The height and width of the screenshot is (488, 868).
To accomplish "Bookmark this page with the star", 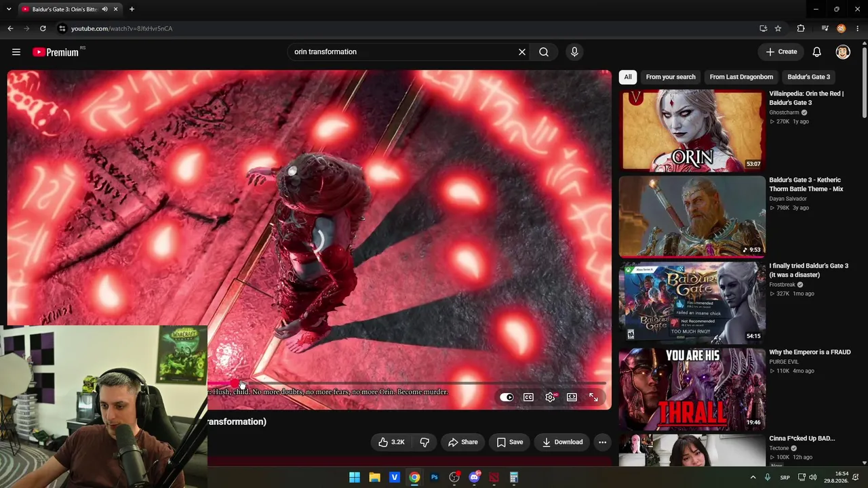I will click(x=778, y=28).
